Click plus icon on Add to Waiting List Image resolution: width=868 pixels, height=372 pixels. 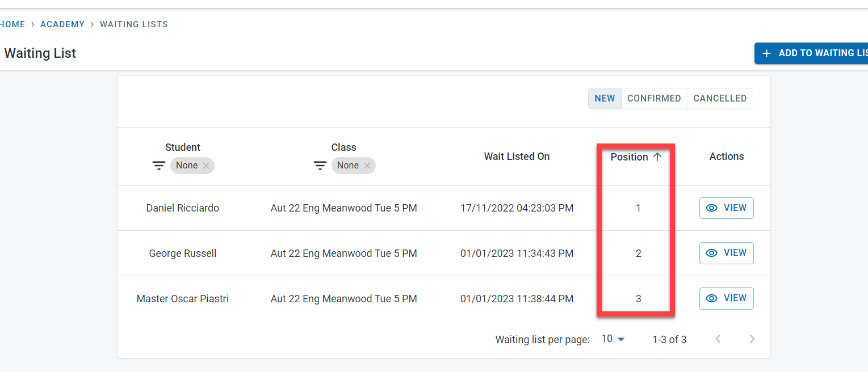pos(766,53)
